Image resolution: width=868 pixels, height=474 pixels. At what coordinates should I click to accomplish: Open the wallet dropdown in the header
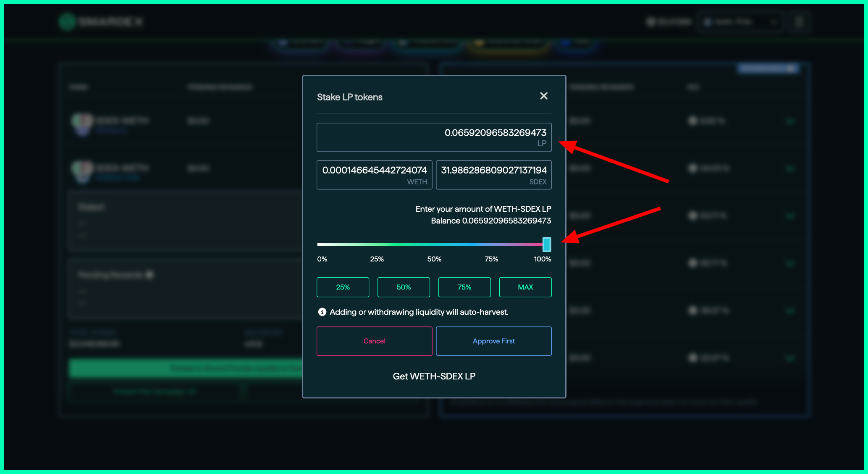[740, 22]
